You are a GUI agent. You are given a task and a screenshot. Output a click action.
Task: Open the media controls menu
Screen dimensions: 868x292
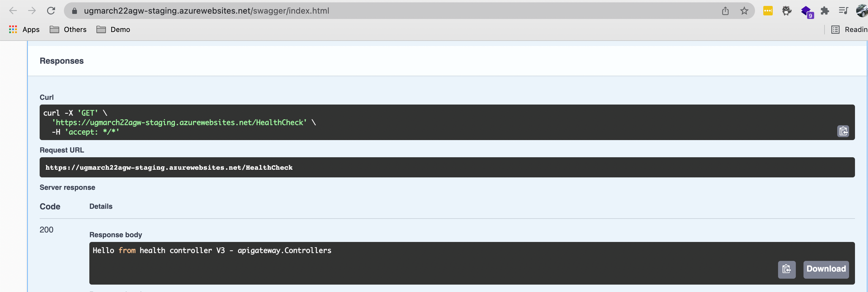[843, 11]
